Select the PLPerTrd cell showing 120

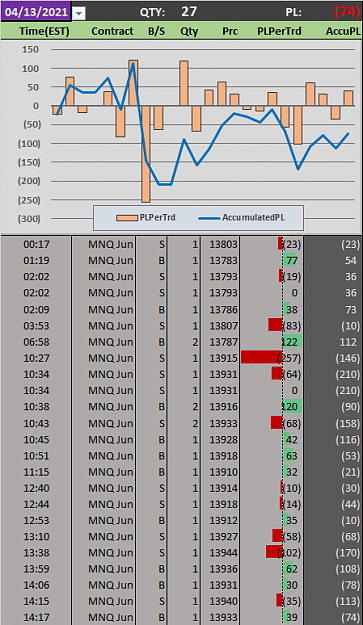[272, 407]
